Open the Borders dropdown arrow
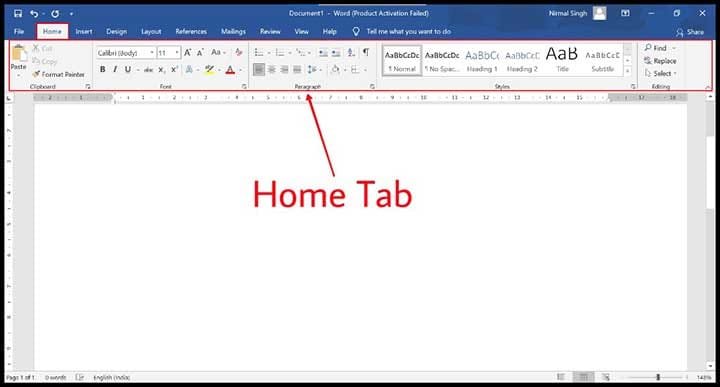The image size is (720, 387). tap(366, 70)
